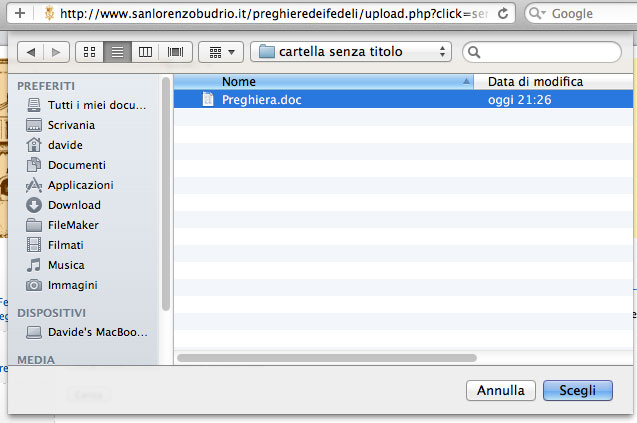Open Scrivania in the sidebar
The image size is (637, 423).
[61, 125]
